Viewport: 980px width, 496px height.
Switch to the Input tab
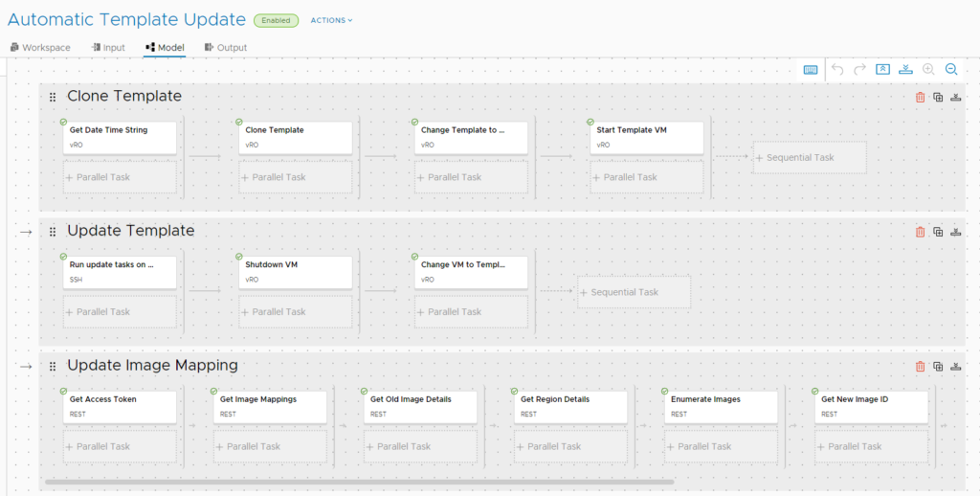[x=107, y=48]
